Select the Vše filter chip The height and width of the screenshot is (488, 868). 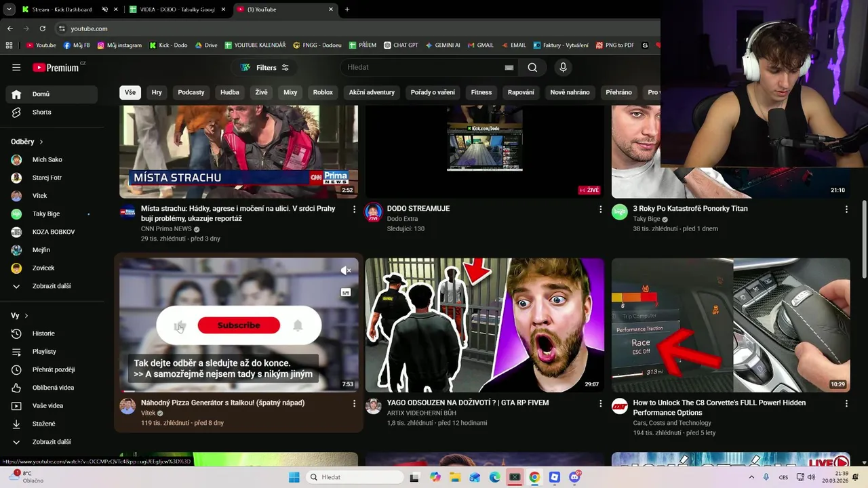point(130,92)
